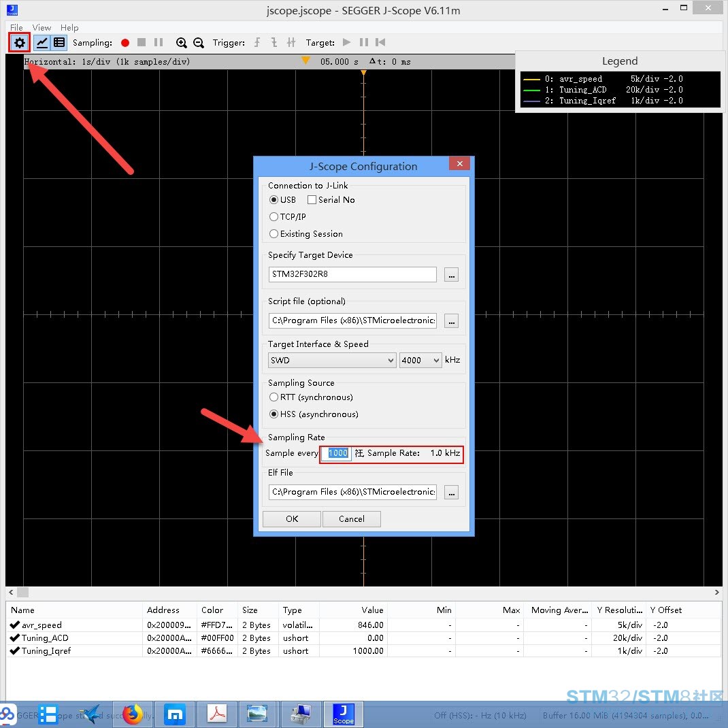Select falling edge trigger icon
This screenshot has height=728, width=728.
[274, 42]
